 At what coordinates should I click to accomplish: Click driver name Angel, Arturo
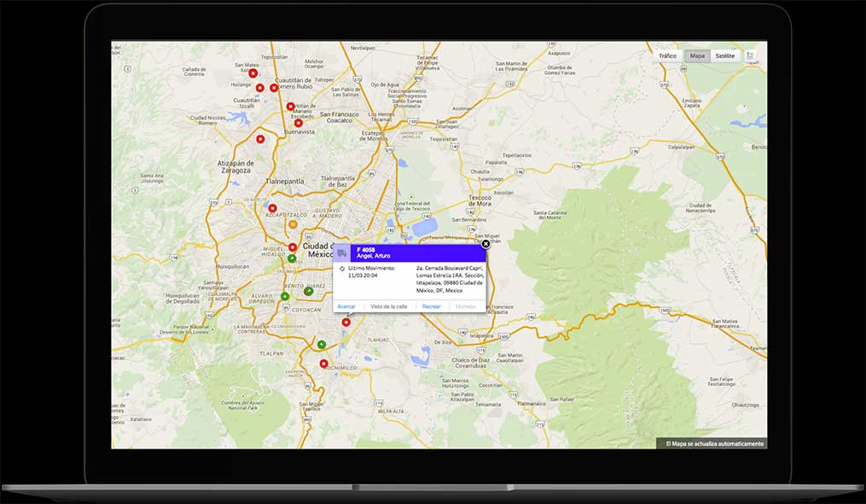coord(374,256)
